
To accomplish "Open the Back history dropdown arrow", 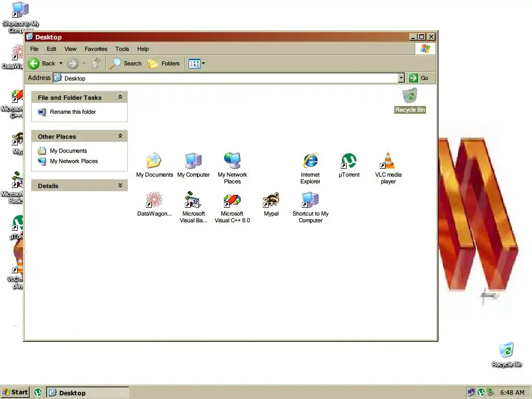I will (x=61, y=63).
